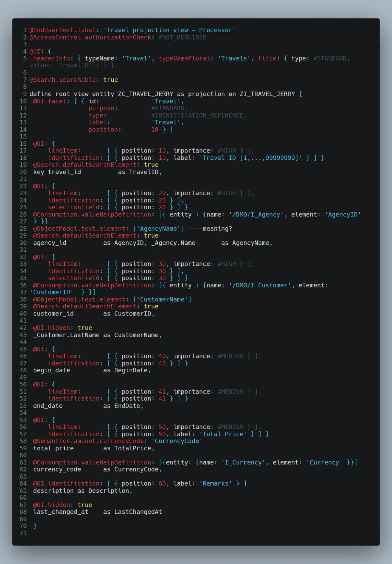Click the customer_id field on line 40
Viewport: 392px width, 564px height.
tap(54, 314)
